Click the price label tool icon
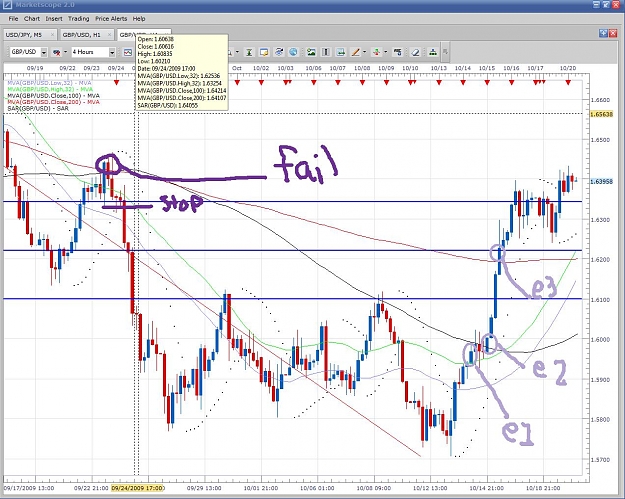625x499 pixels. pyautogui.click(x=397, y=52)
